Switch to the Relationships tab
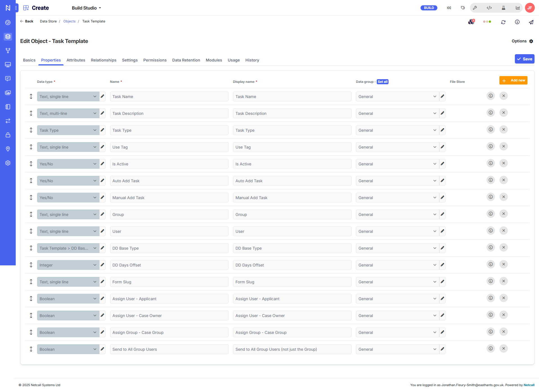This screenshot has height=392, width=539. (x=104, y=60)
